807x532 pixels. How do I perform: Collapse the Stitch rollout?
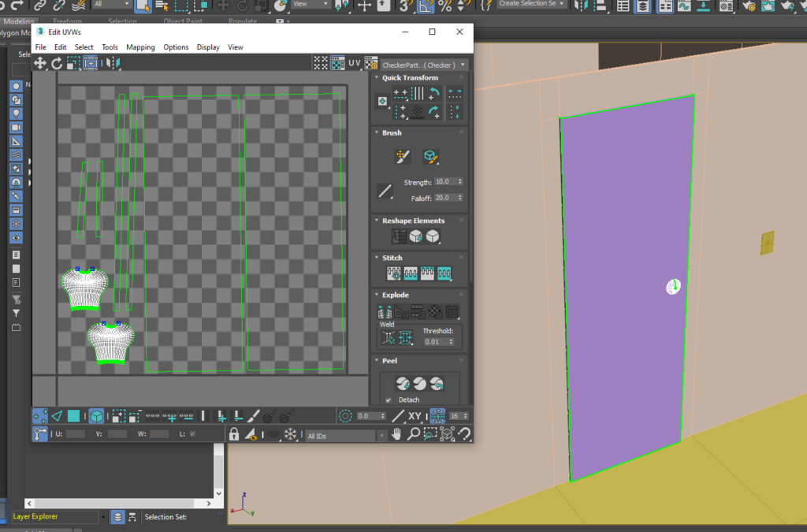379,257
